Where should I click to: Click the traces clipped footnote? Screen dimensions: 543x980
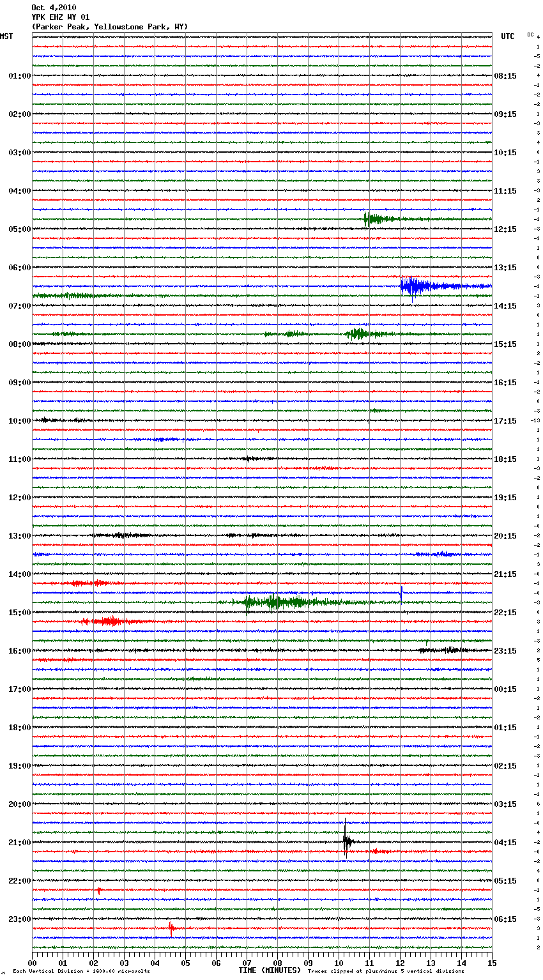[x=386, y=971]
